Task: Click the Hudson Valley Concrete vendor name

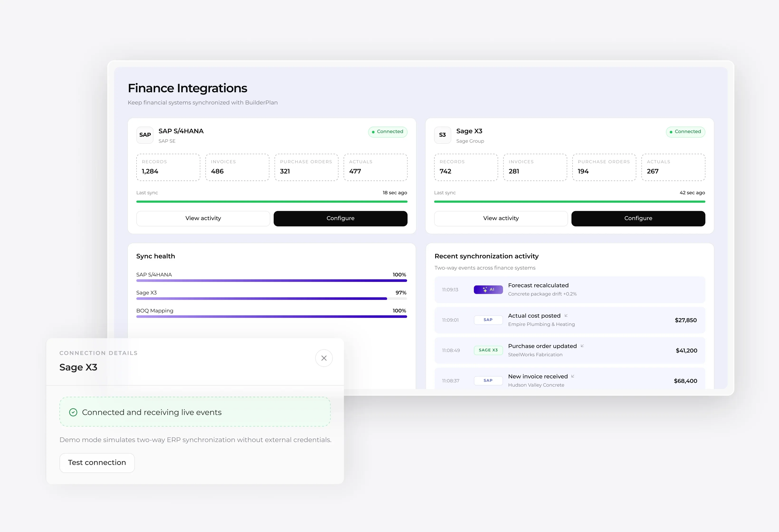Action: 536,385
